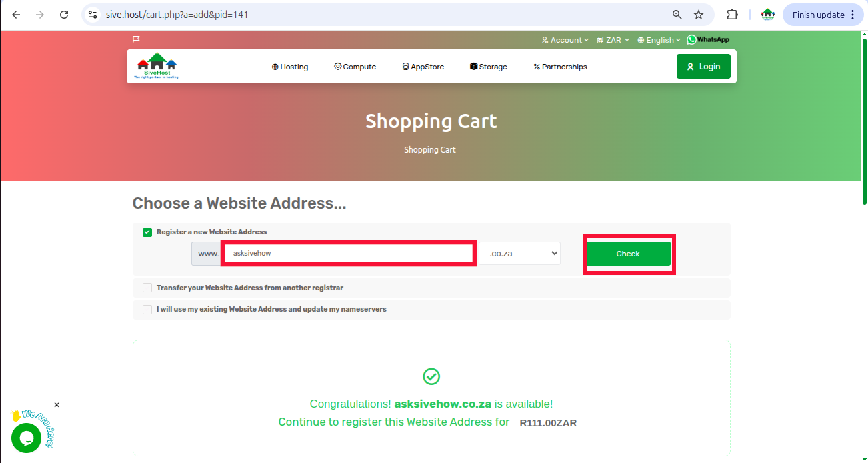Image resolution: width=868 pixels, height=463 pixels.
Task: Click the R111.00ZAR price text
Action: (x=548, y=422)
